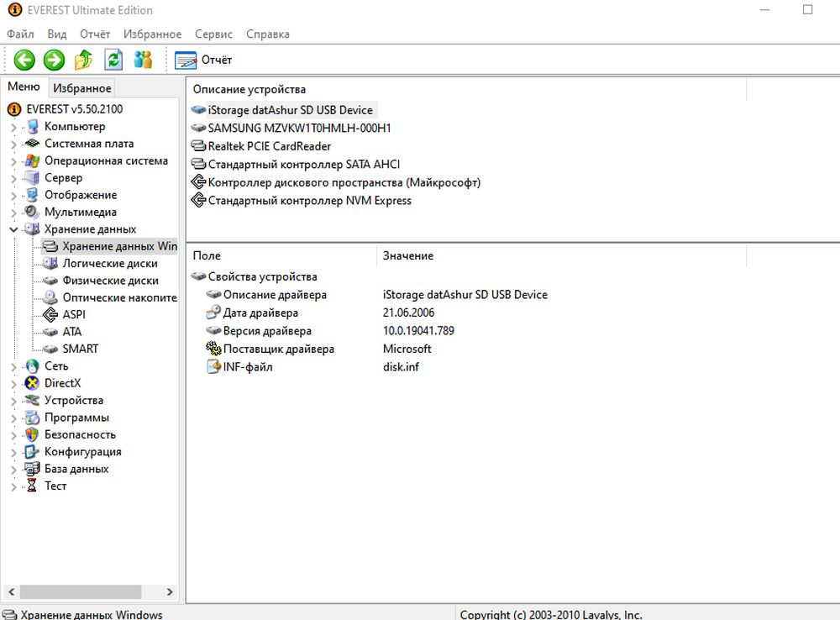
Task: Expand the Компьютер tree node
Action: (x=14, y=127)
